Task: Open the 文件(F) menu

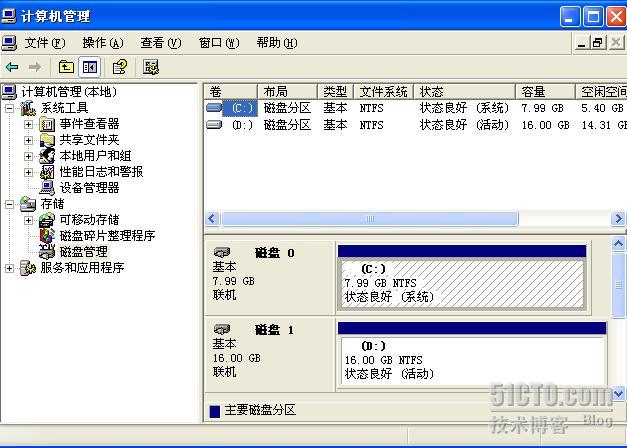Action: click(x=44, y=43)
